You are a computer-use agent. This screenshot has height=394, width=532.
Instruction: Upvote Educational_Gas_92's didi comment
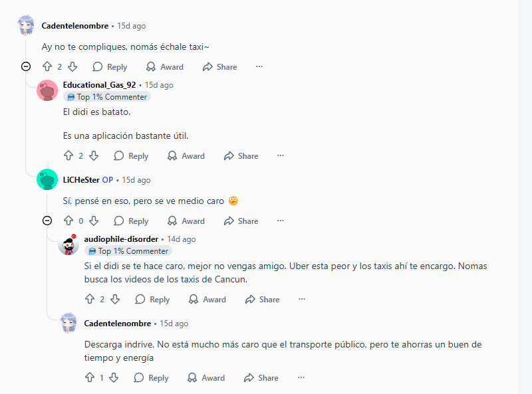68,155
